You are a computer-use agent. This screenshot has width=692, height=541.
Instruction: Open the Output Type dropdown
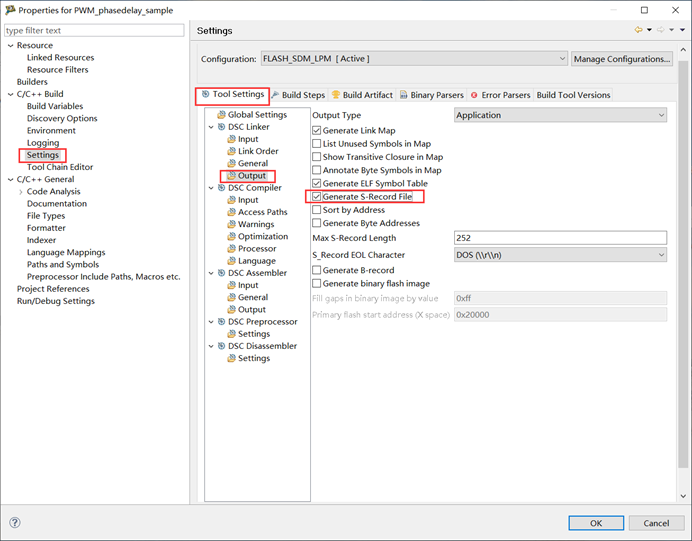pyautogui.click(x=559, y=116)
